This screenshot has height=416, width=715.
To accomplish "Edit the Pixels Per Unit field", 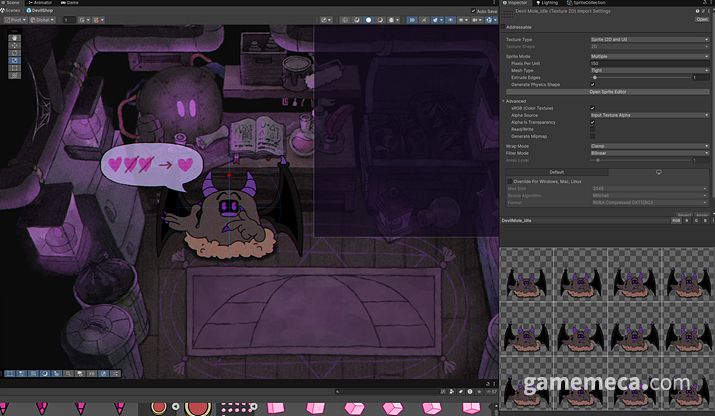I will pos(649,63).
